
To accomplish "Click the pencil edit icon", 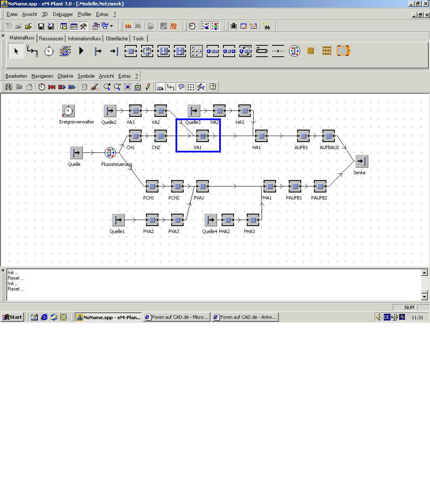I will click(148, 87).
